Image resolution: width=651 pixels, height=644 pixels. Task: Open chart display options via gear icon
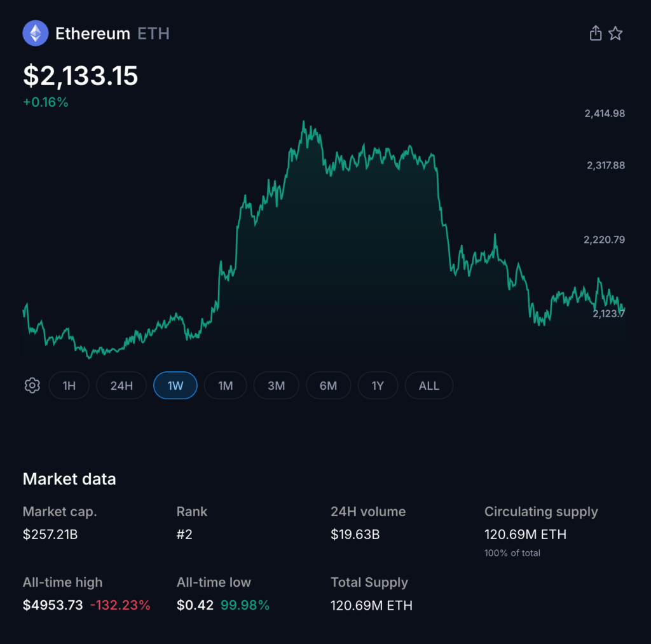click(32, 385)
